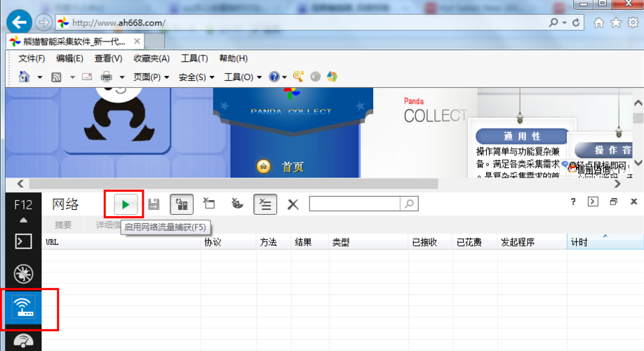
Task: Click the network filter search input field
Action: 355,204
